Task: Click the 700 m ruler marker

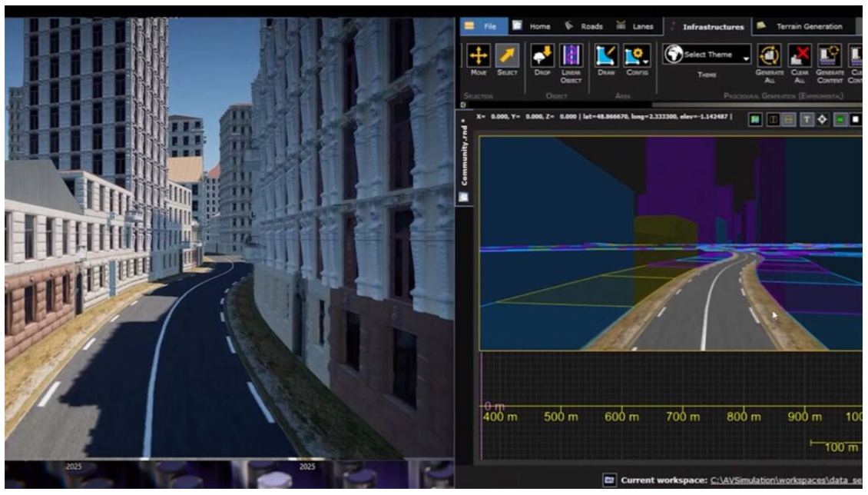Action: tap(681, 417)
